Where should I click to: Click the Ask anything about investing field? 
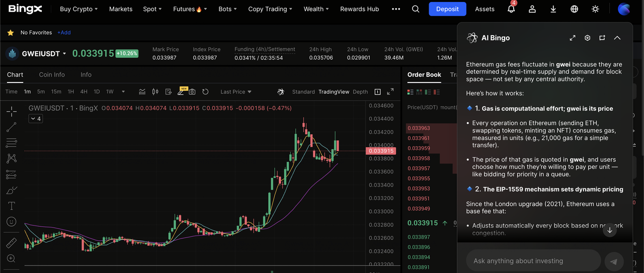(533, 261)
